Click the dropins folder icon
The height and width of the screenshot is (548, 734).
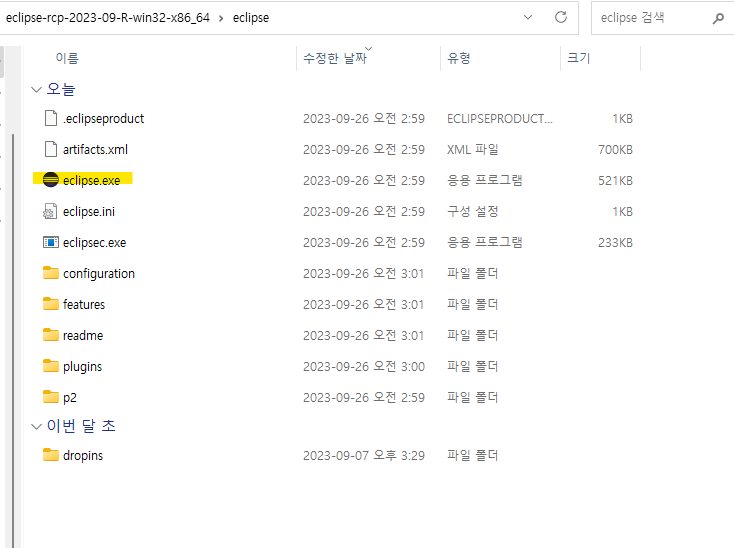coord(51,454)
